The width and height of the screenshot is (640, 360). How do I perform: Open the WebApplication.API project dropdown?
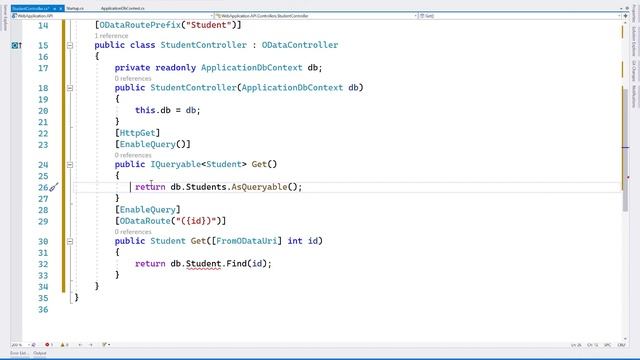click(113, 16)
